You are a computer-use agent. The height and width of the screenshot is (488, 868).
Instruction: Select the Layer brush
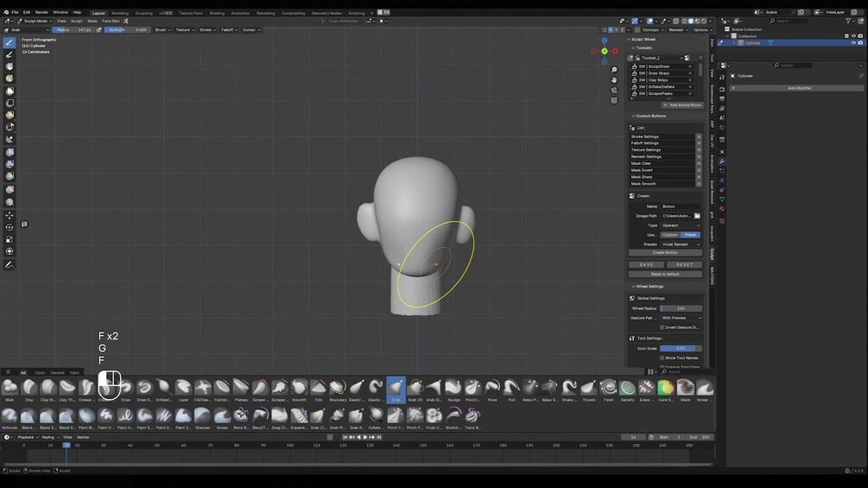[183, 390]
